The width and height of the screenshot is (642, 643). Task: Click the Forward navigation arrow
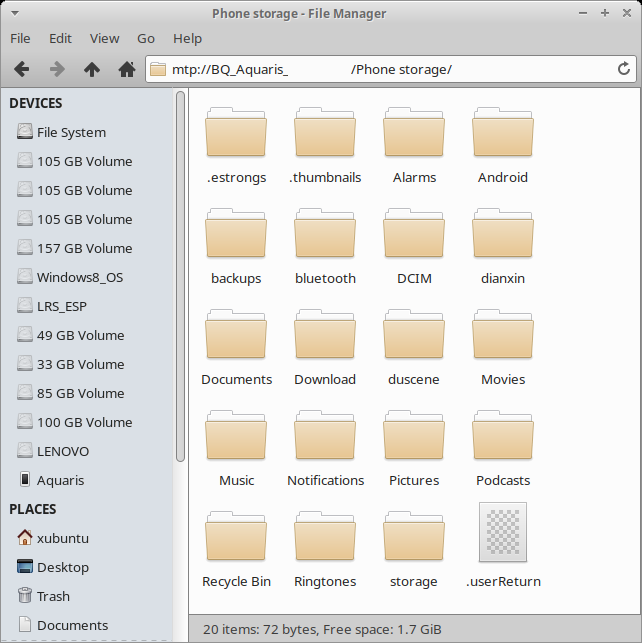(x=57, y=69)
